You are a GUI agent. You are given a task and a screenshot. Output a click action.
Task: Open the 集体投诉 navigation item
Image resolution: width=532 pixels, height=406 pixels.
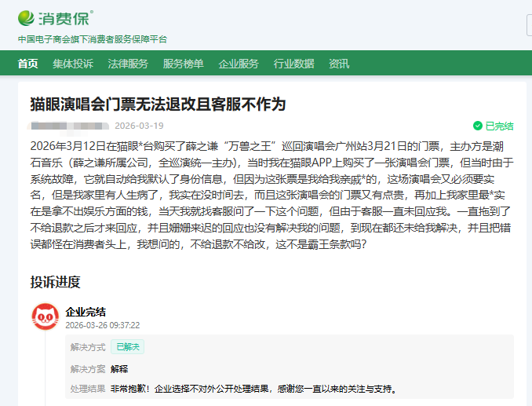73,64
